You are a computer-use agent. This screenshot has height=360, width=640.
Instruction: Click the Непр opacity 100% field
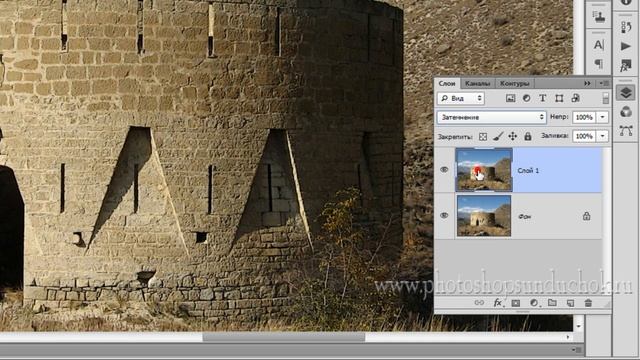click(584, 117)
